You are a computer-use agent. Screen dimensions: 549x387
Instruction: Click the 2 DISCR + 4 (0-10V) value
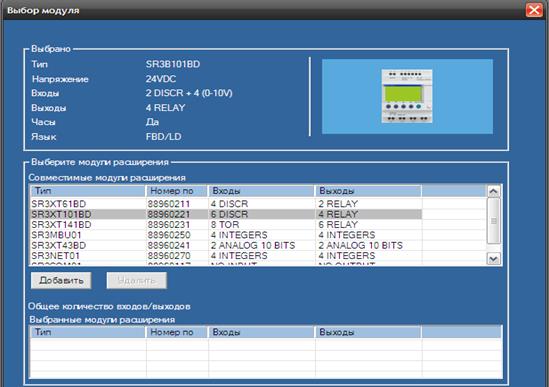(189, 93)
